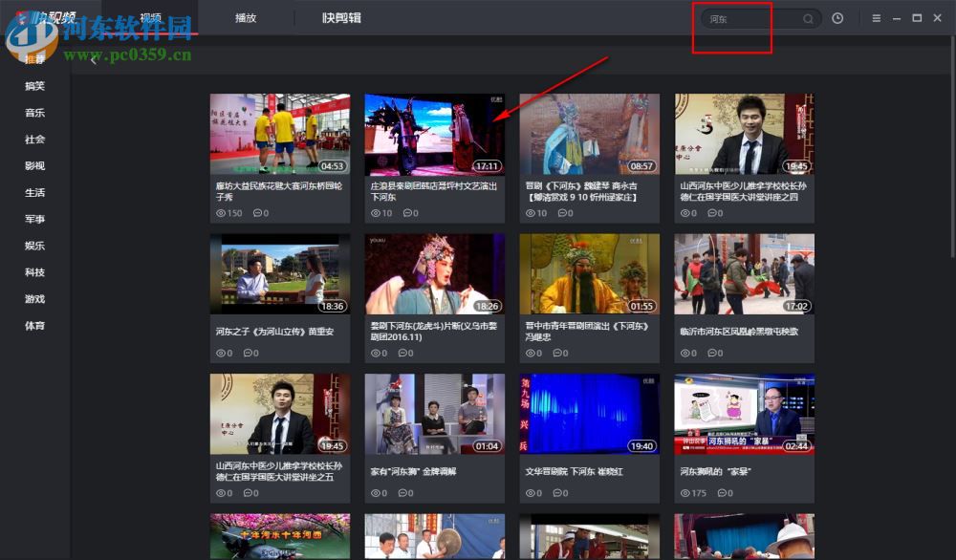Click the title 家有"河东狮" 金牌调解

413,472
